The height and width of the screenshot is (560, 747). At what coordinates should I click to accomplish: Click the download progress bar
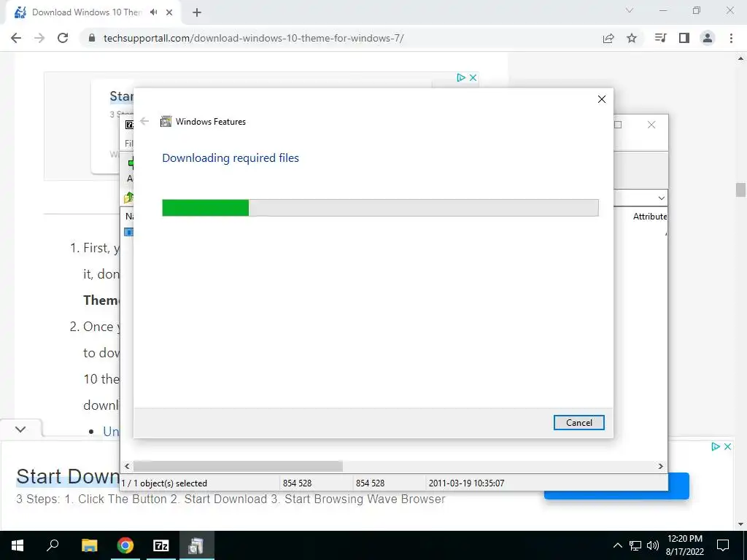(x=380, y=208)
